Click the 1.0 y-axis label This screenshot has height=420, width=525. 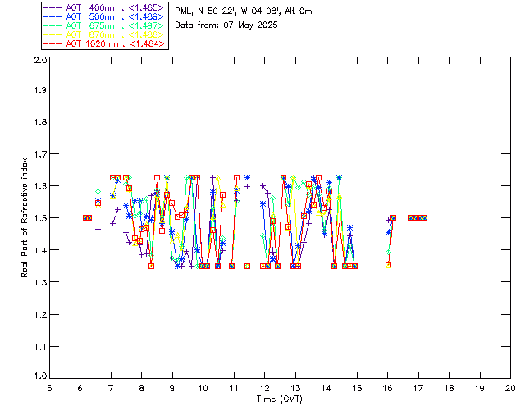(x=40, y=376)
